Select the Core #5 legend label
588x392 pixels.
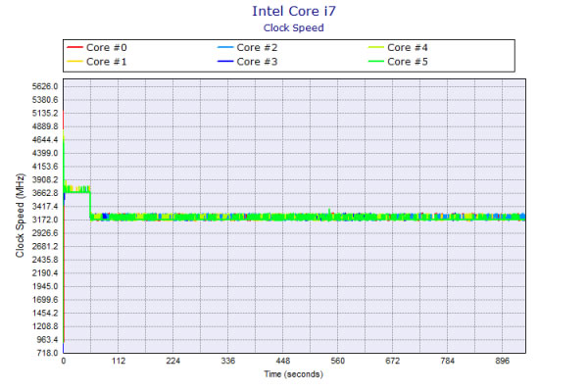pyautogui.click(x=408, y=62)
